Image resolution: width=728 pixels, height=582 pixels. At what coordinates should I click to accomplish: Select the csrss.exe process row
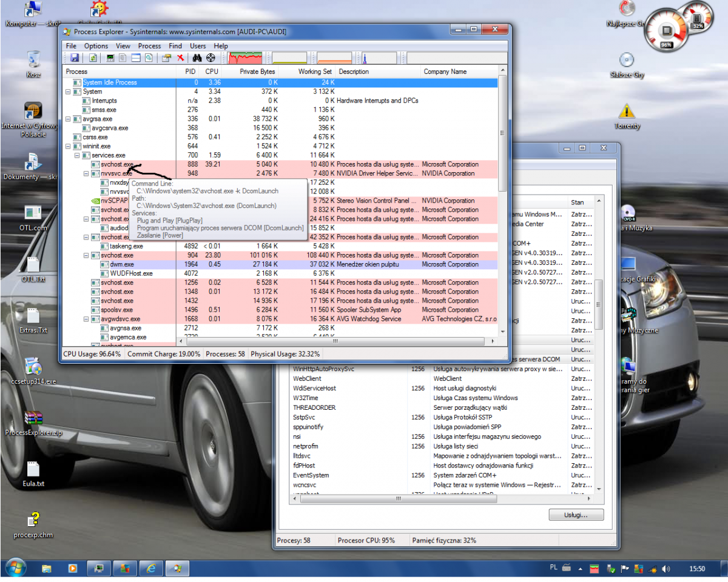(280, 137)
